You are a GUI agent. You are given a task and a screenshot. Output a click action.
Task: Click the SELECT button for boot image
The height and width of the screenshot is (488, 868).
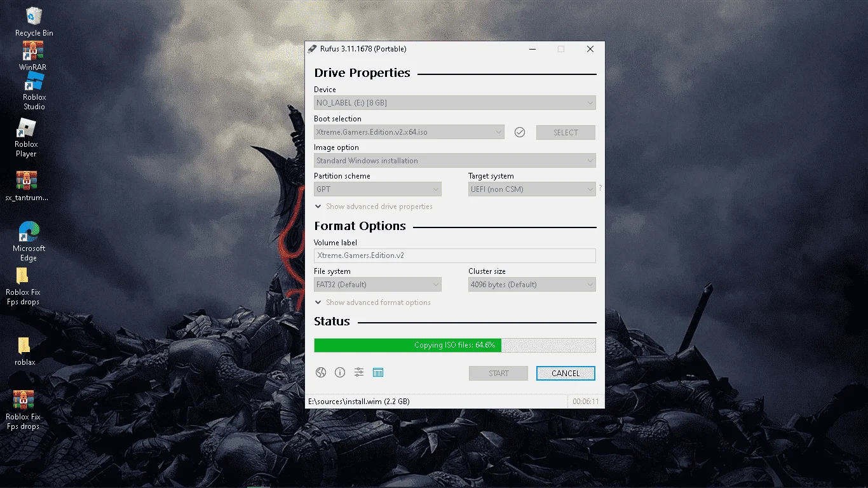pos(566,132)
